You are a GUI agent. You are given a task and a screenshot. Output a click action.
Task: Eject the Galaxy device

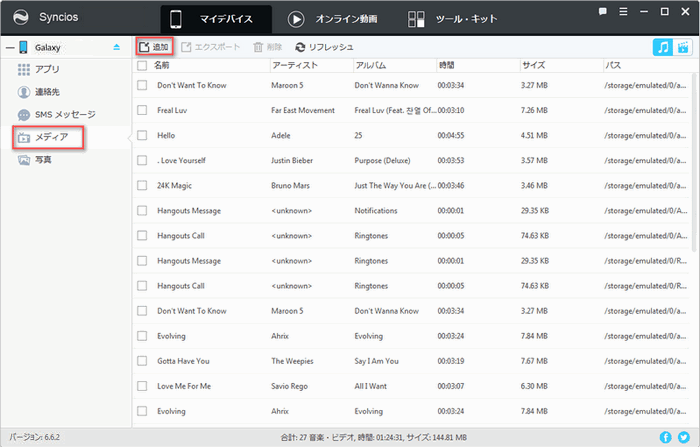(x=117, y=47)
